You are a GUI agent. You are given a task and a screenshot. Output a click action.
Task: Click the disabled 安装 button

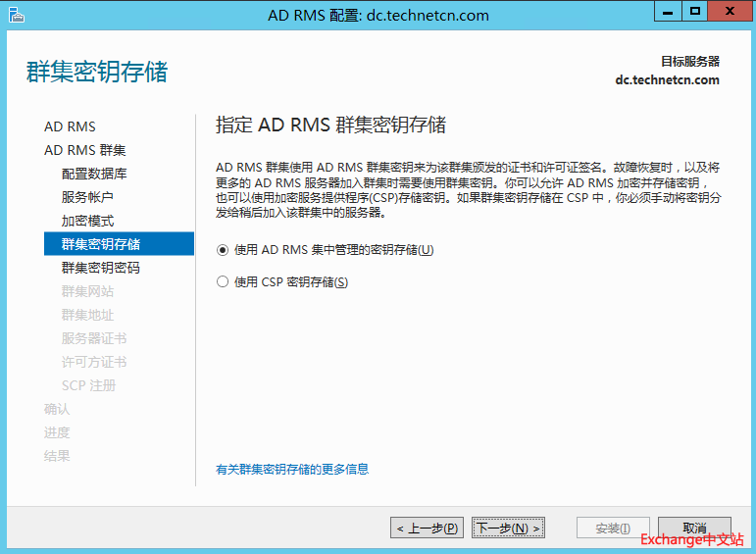[x=613, y=529]
